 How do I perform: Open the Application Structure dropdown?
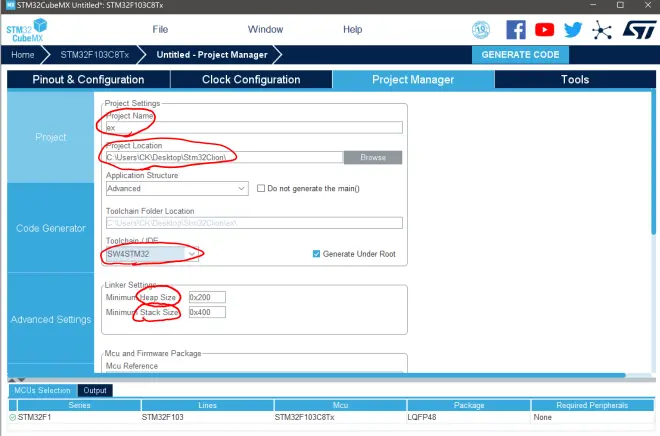pos(177,189)
